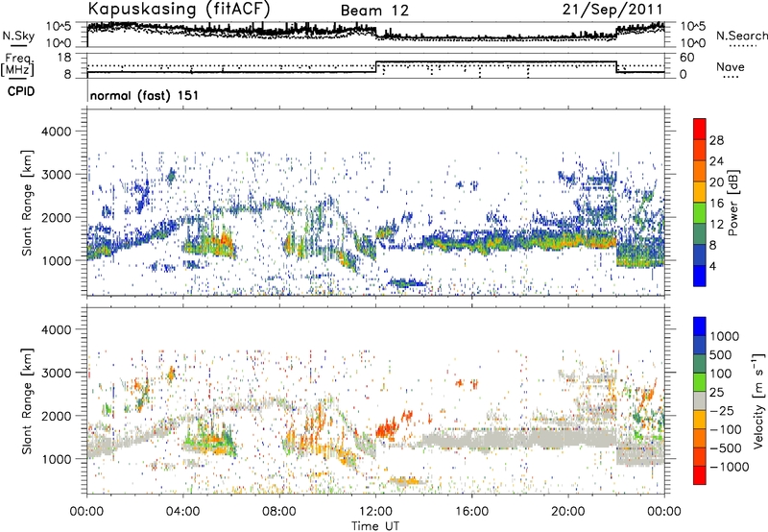
Task: Click the 'Kapuskasing (fitACF)' title text
Action: point(179,9)
